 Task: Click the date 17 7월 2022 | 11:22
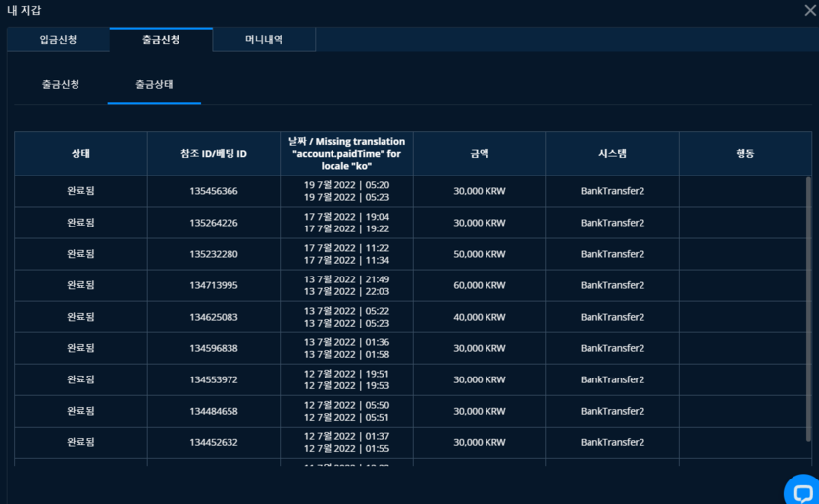tap(346, 248)
